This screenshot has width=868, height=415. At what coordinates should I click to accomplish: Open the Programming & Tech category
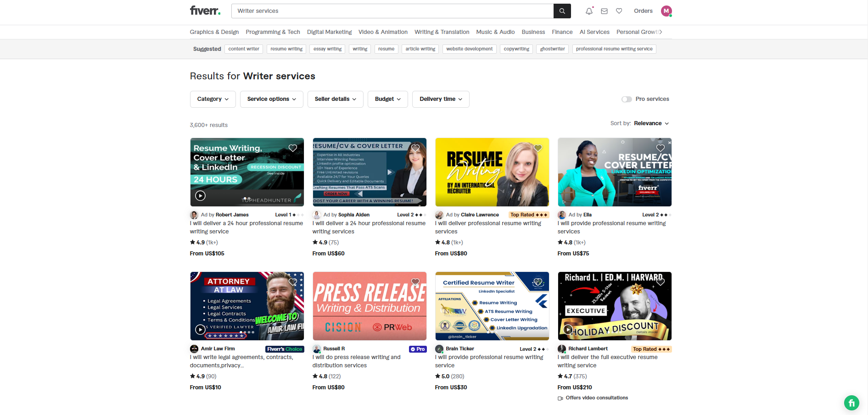[x=273, y=32]
